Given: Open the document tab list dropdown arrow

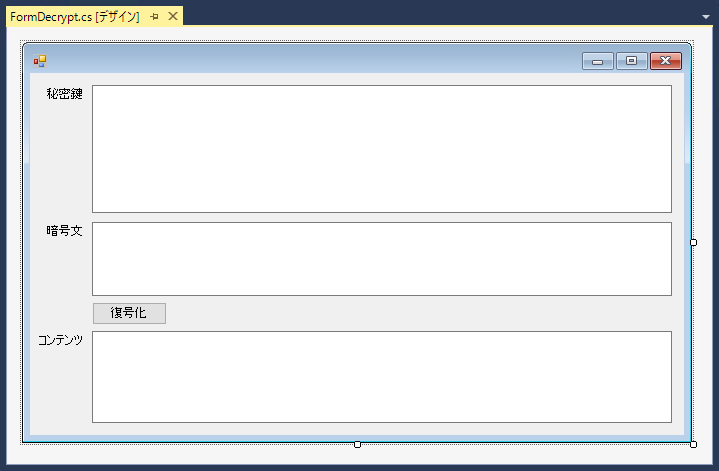Looking at the screenshot, I should coord(706,17).
